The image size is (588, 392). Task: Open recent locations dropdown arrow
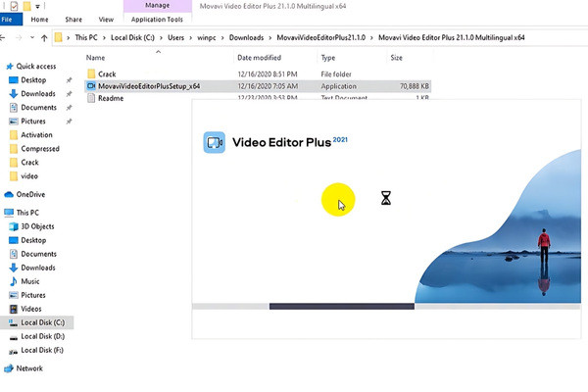pos(32,37)
